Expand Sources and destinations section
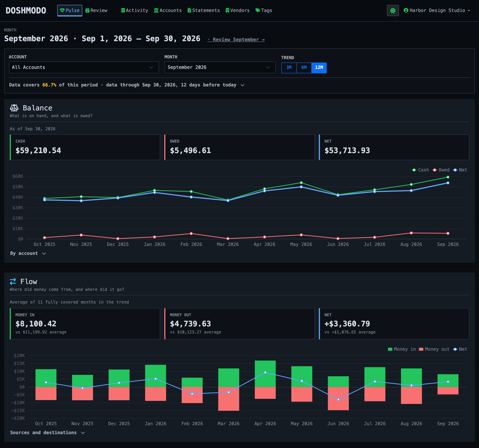The width and height of the screenshot is (479, 448). [48, 433]
